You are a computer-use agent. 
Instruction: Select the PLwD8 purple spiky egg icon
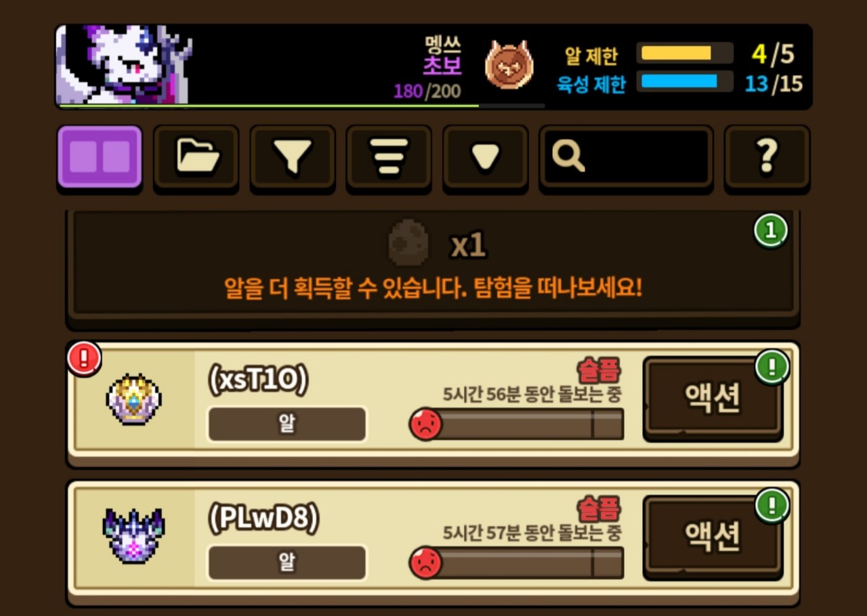[134, 536]
